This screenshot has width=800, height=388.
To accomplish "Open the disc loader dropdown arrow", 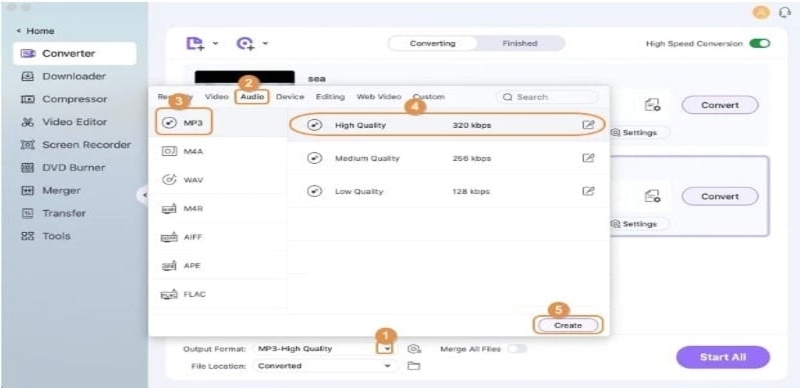I will pyautogui.click(x=265, y=44).
